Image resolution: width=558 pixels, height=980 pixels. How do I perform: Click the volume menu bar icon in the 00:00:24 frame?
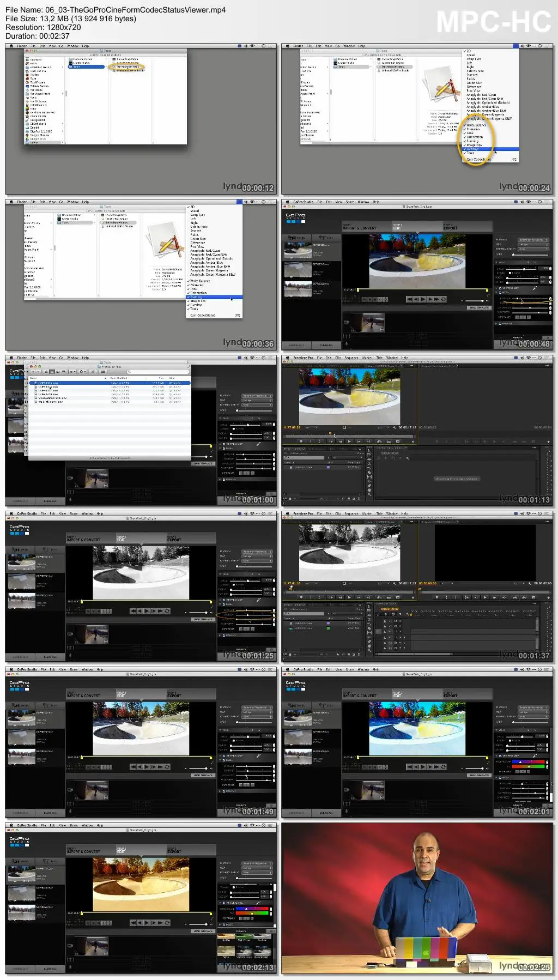click(522, 46)
